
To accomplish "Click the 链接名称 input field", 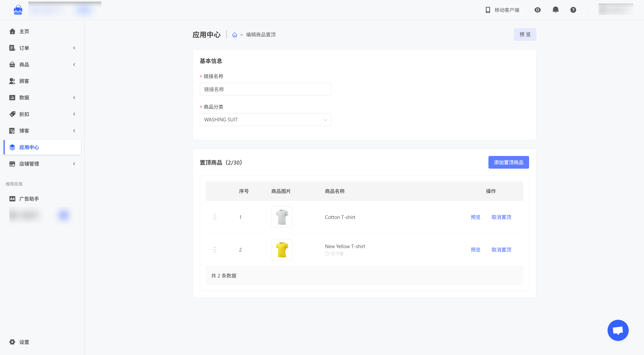I will [x=265, y=89].
